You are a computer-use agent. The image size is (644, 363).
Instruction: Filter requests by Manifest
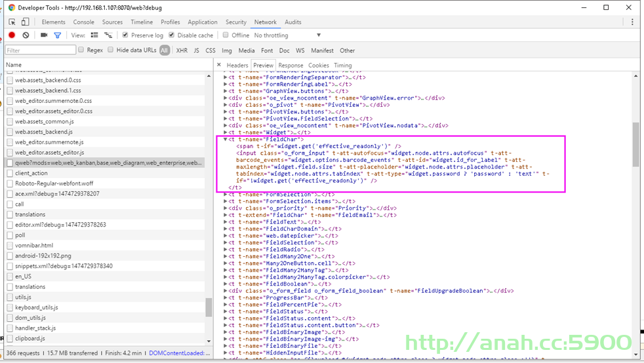(x=322, y=50)
